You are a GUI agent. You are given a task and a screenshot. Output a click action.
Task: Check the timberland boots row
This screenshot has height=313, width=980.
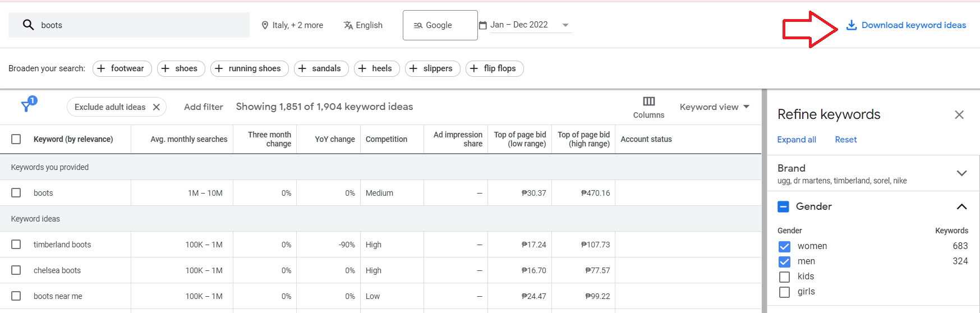tap(16, 245)
